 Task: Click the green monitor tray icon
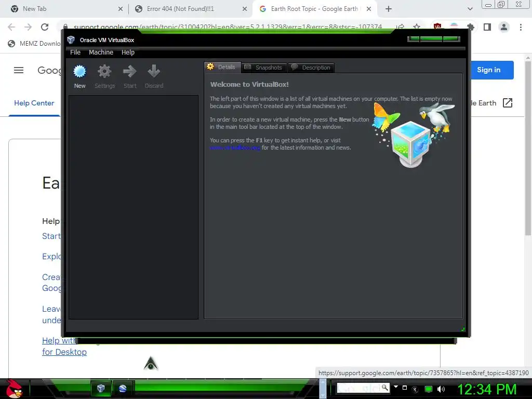tap(429, 389)
